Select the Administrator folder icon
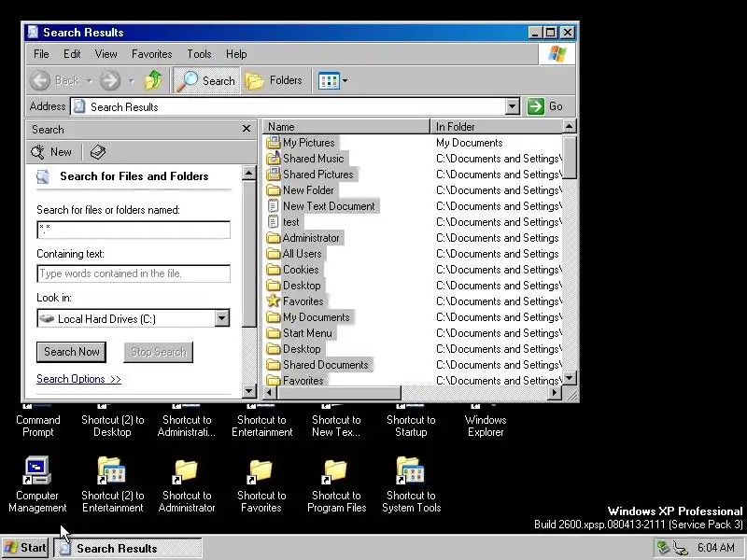The image size is (747, 560). 274,238
